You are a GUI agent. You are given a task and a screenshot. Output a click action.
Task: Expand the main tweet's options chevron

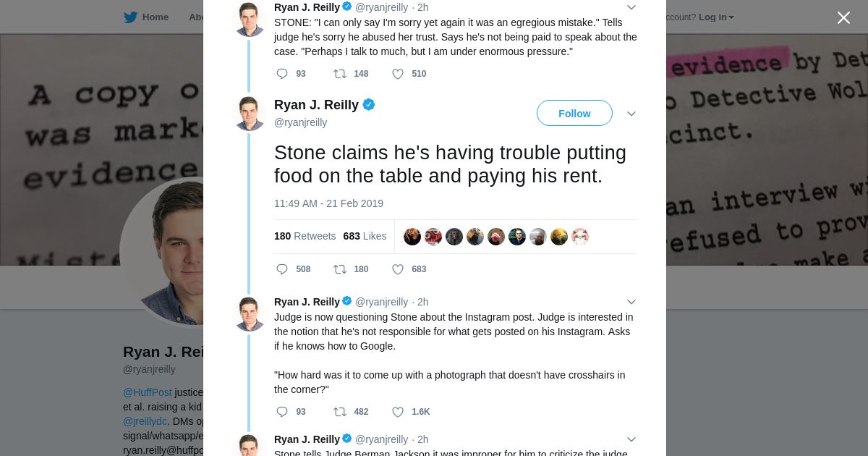coord(631,114)
